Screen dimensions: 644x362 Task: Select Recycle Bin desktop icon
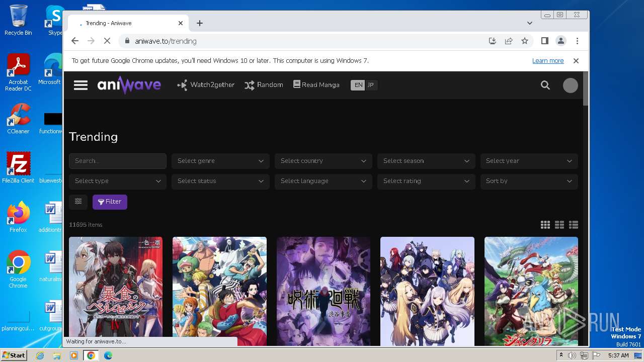click(18, 20)
